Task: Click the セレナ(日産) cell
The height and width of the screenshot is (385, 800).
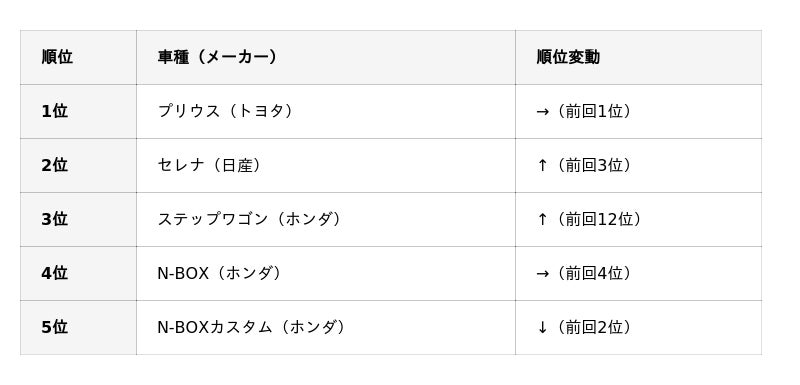Action: point(326,165)
